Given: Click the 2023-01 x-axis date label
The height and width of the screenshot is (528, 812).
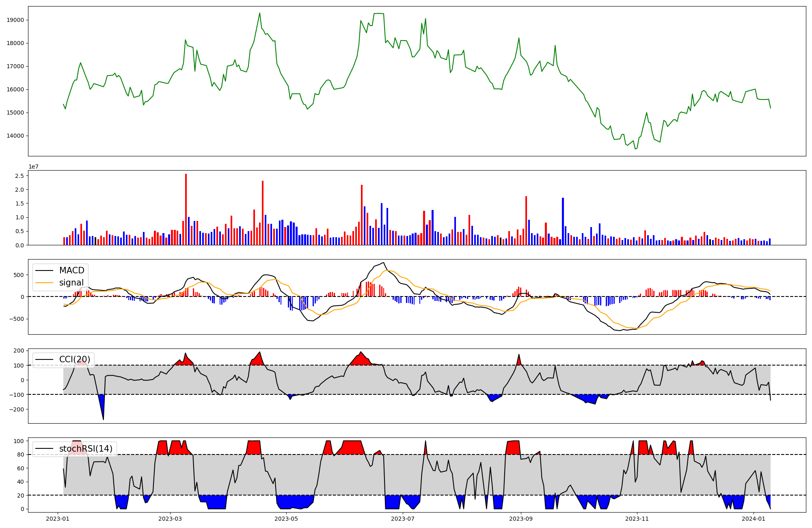Looking at the screenshot, I should pyautogui.click(x=58, y=519).
